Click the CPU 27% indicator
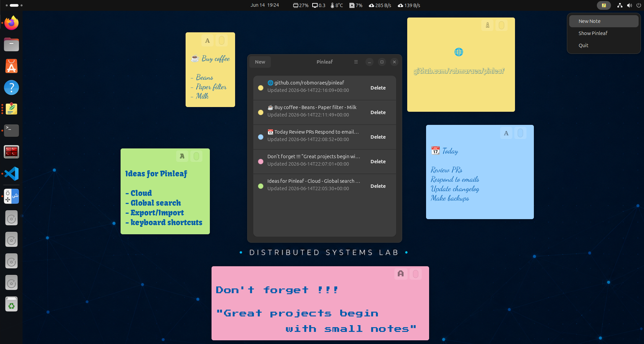644x344 pixels. tap(301, 5)
